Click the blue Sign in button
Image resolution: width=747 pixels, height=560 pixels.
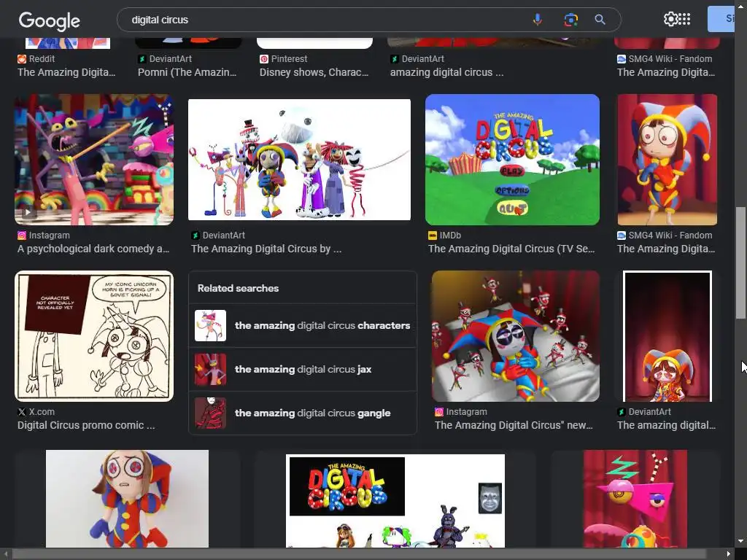(721, 19)
